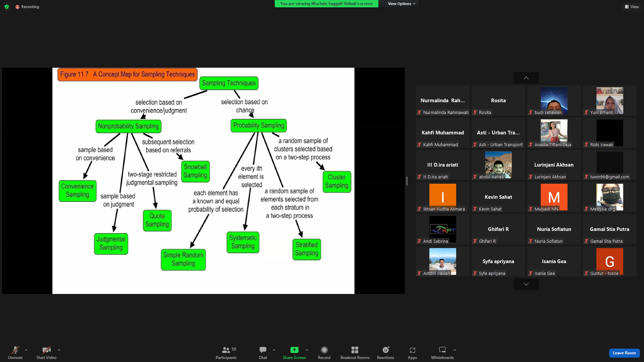This screenshot has width=644, height=362.
Task: Click the screen sharing notification banner
Action: click(326, 4)
